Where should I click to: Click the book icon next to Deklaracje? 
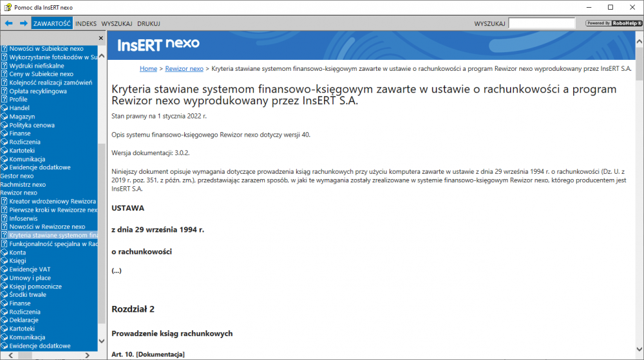click(4, 320)
